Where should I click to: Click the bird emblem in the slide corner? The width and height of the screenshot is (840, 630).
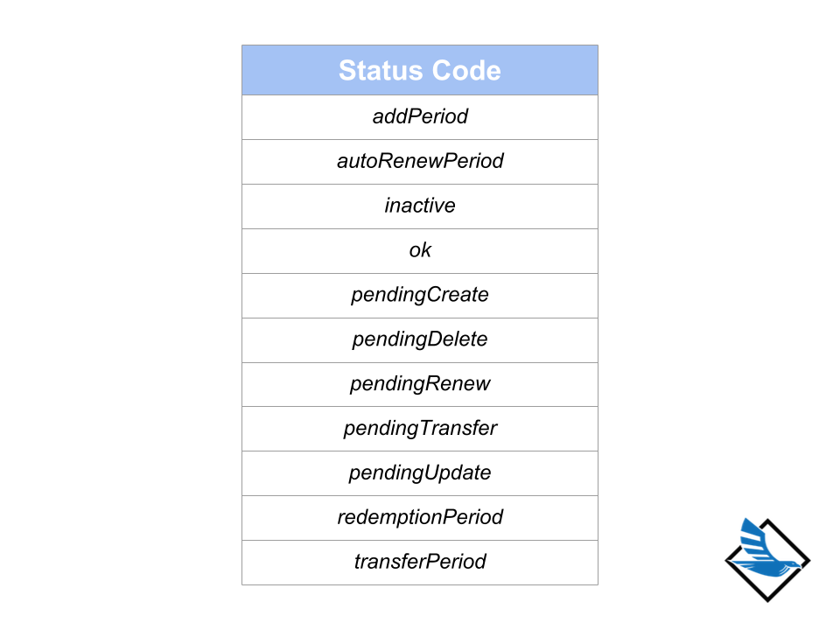point(767,558)
